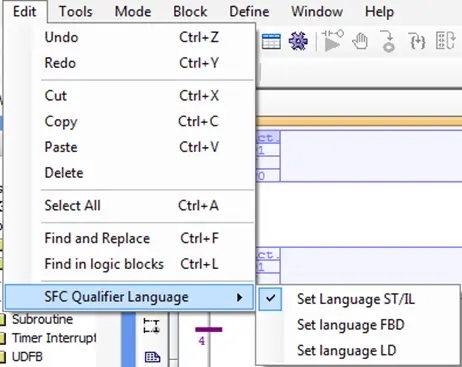Toggle Set Language ST/IL checkmark
The image size is (462, 367).
point(270,298)
